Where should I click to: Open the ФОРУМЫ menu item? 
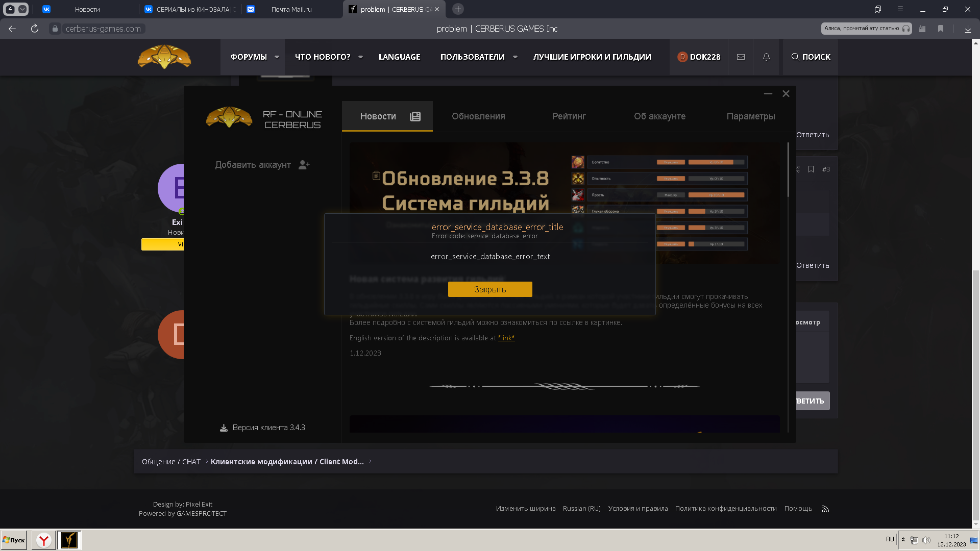click(249, 57)
